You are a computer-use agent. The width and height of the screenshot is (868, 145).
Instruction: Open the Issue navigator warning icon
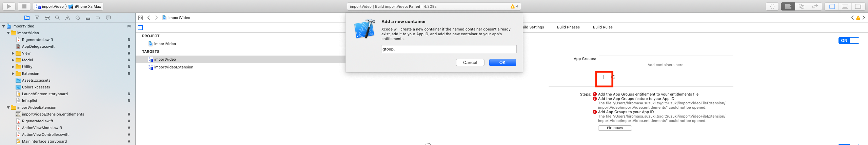click(67, 18)
